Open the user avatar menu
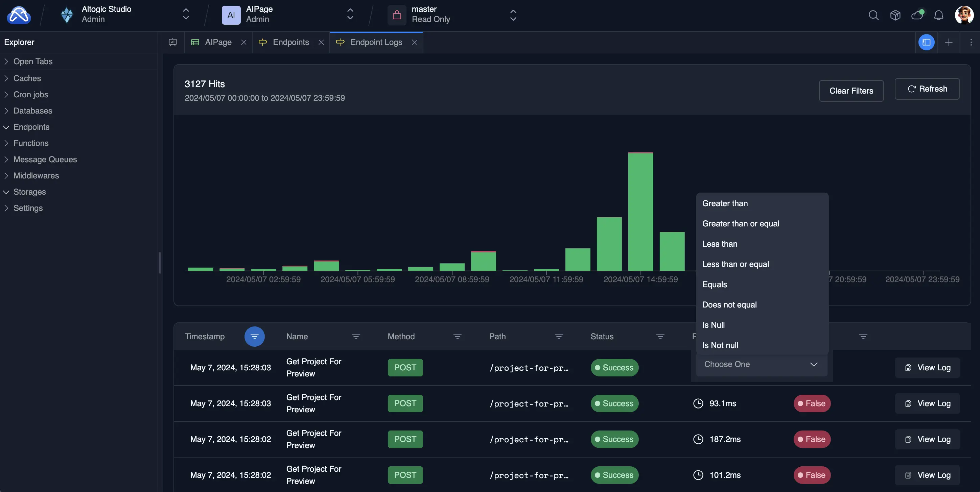The width and height of the screenshot is (980, 492). click(x=964, y=15)
